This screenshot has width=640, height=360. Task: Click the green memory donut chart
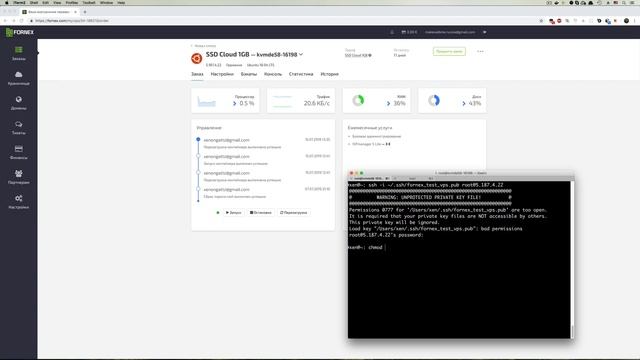358,100
